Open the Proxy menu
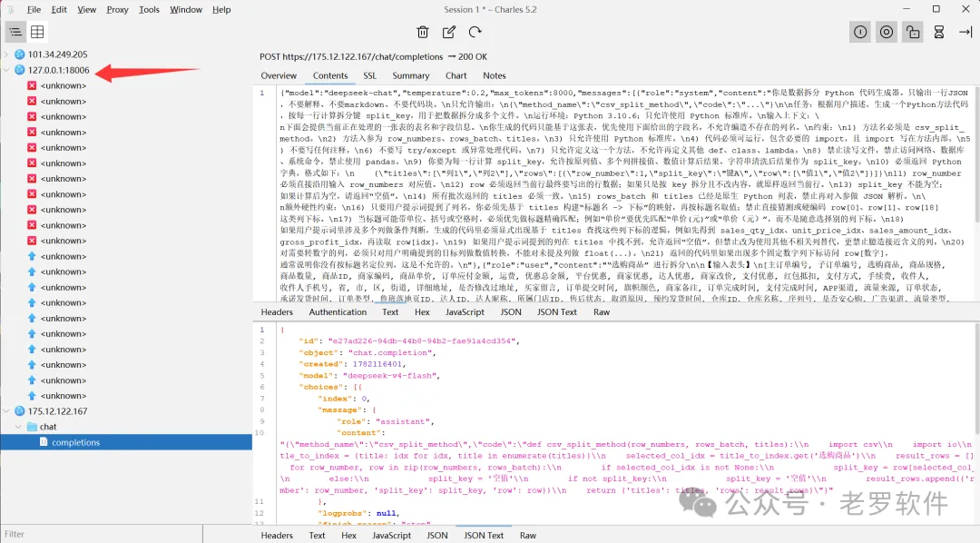 click(x=117, y=9)
